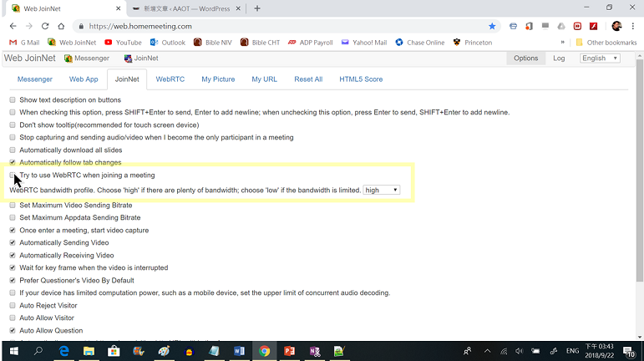Click the Reset All tab link
This screenshot has height=361, width=644.
click(308, 79)
